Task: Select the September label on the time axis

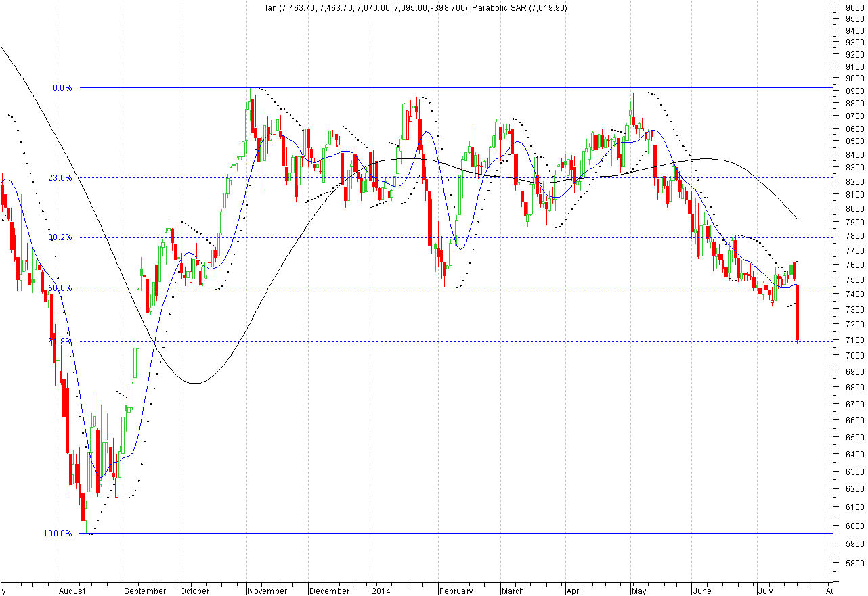Action: tap(146, 591)
